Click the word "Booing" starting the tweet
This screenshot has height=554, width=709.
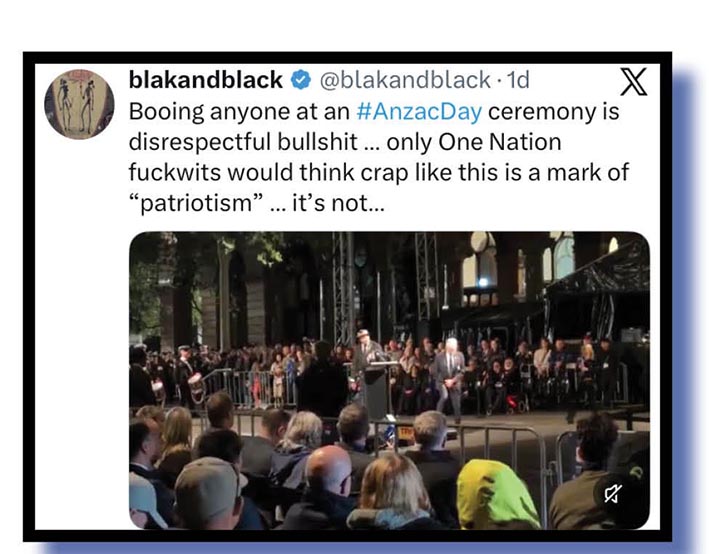(x=167, y=111)
